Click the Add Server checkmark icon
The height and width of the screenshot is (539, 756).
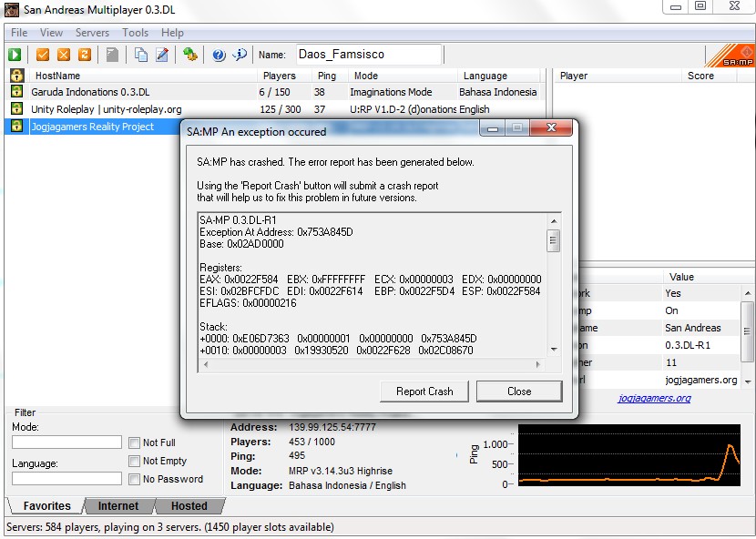[x=43, y=55]
